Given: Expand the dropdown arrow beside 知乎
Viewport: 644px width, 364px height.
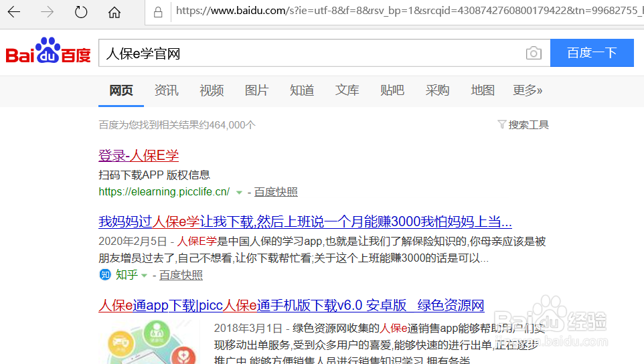Looking at the screenshot, I should [144, 276].
